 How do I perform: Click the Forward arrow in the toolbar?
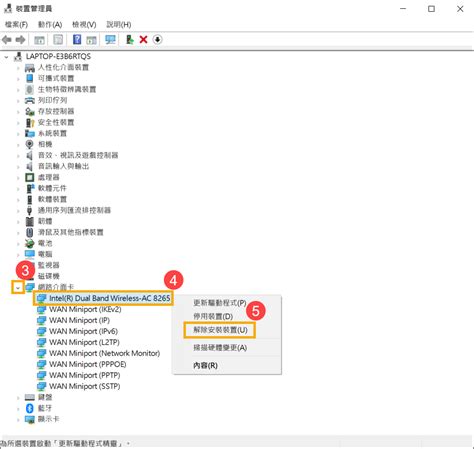tap(21, 40)
